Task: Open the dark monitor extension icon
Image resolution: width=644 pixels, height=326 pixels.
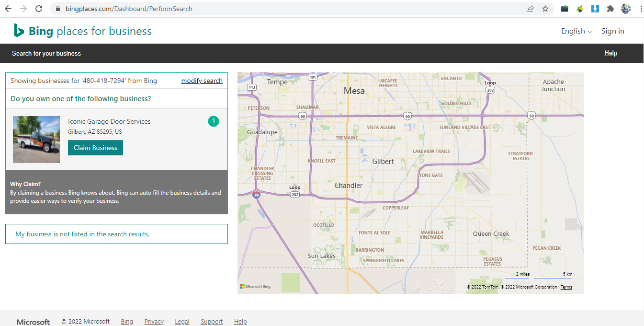Action: pos(565,9)
